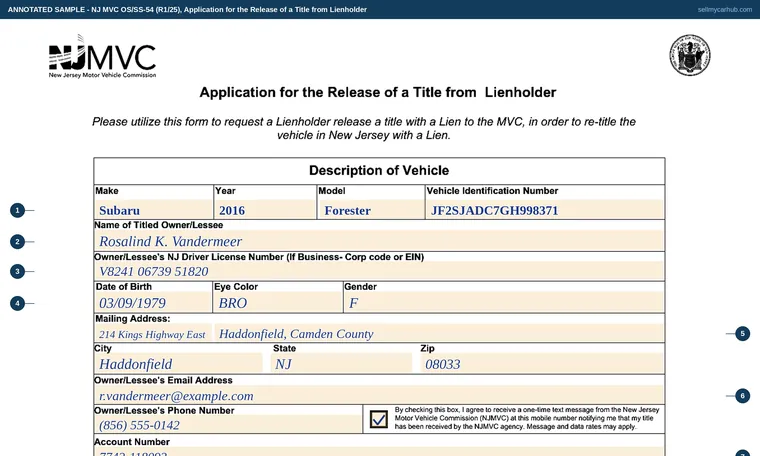Click the Eye Color field BRO
The height and width of the screenshot is (456, 760).
tap(277, 302)
